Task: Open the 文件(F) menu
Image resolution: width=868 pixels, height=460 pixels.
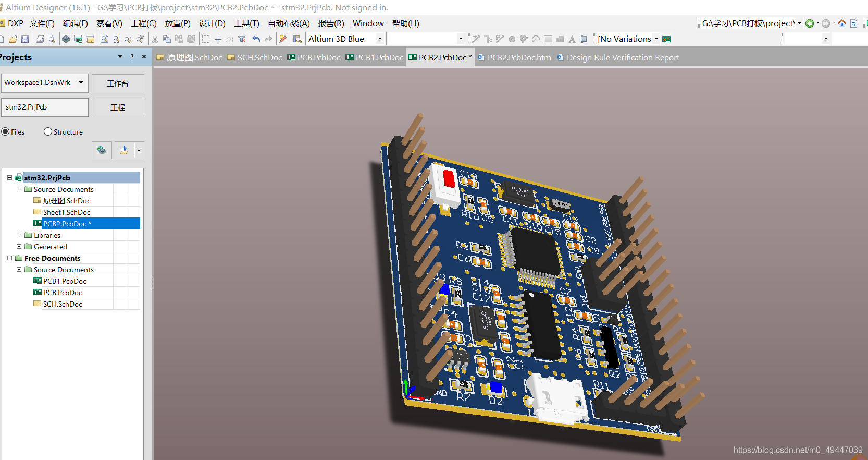Action: (x=42, y=23)
